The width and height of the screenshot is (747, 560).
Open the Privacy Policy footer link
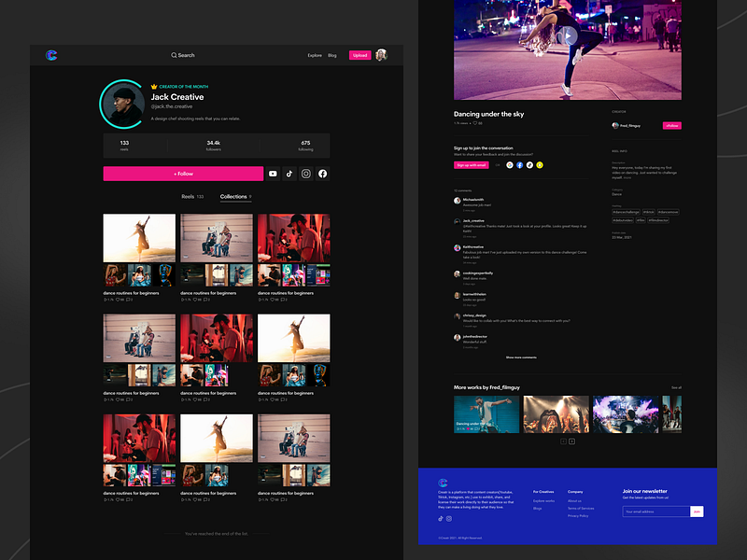click(578, 516)
